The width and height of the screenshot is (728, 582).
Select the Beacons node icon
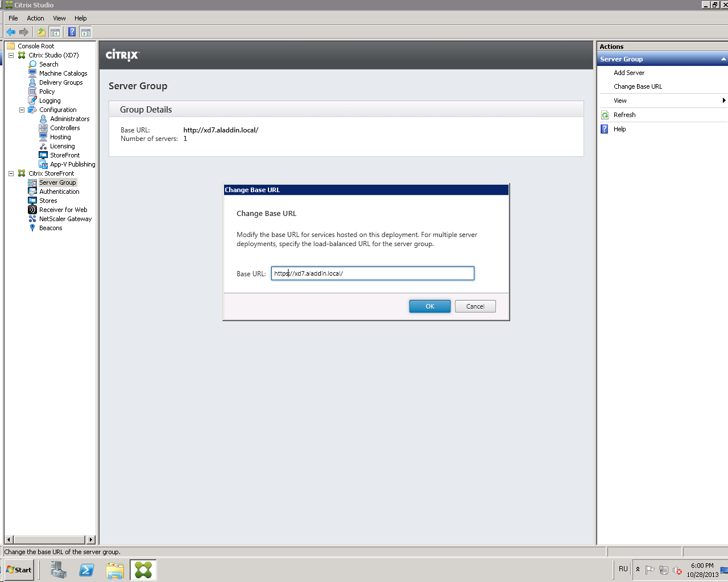click(32, 228)
